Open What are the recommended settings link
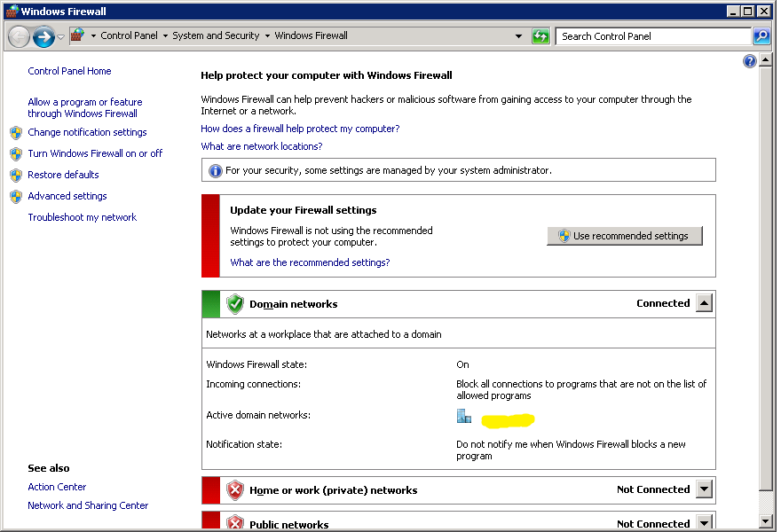The width and height of the screenshot is (781, 532). [x=310, y=262]
